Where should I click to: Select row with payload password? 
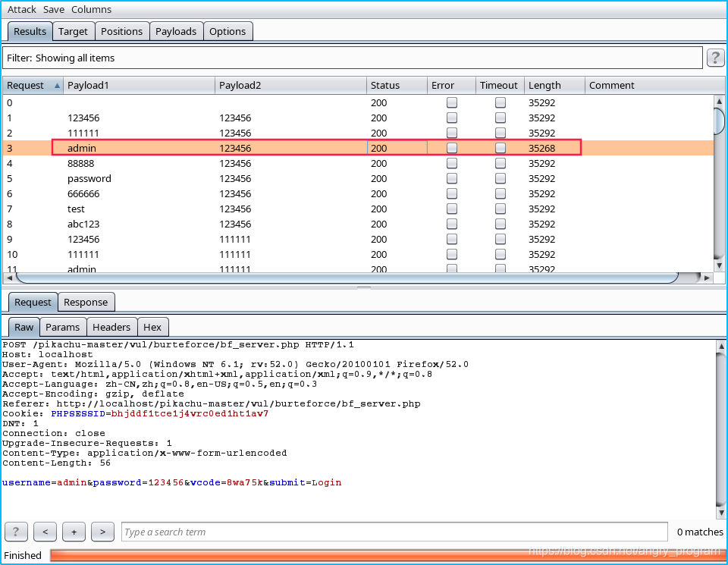click(x=358, y=178)
